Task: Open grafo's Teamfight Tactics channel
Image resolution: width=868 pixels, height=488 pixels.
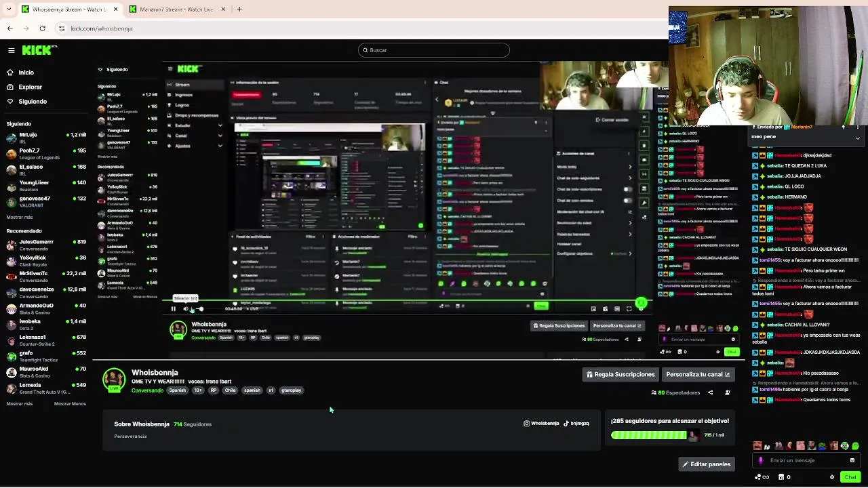Action: 46,356
